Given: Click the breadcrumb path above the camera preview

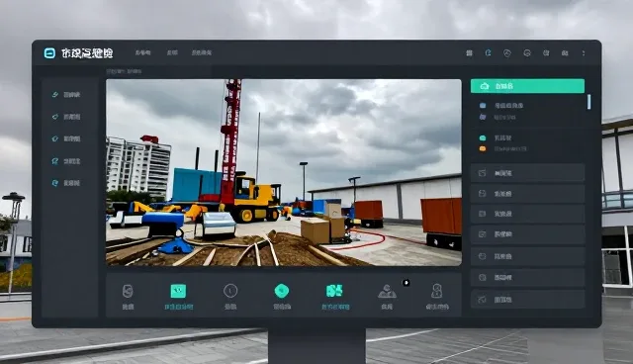Looking at the screenshot, I should [124, 71].
